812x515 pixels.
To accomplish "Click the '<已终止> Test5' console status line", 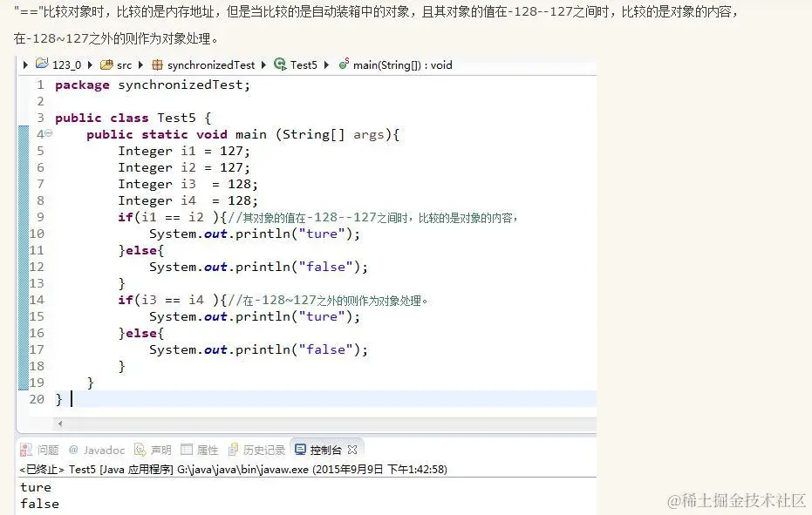I will (233, 470).
